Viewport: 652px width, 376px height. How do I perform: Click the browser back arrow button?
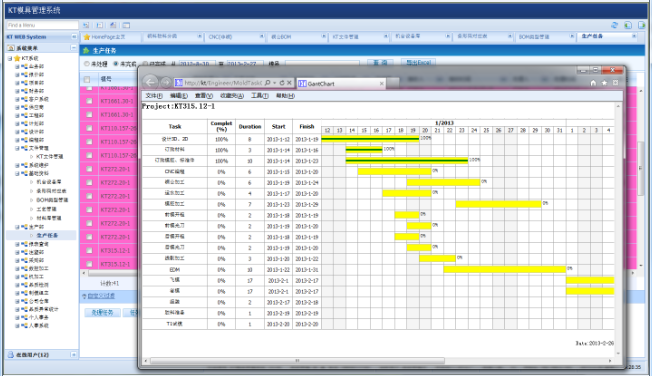click(151, 82)
